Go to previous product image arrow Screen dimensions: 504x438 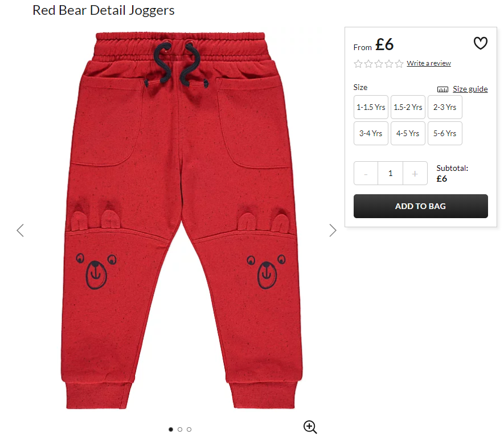pyautogui.click(x=21, y=230)
